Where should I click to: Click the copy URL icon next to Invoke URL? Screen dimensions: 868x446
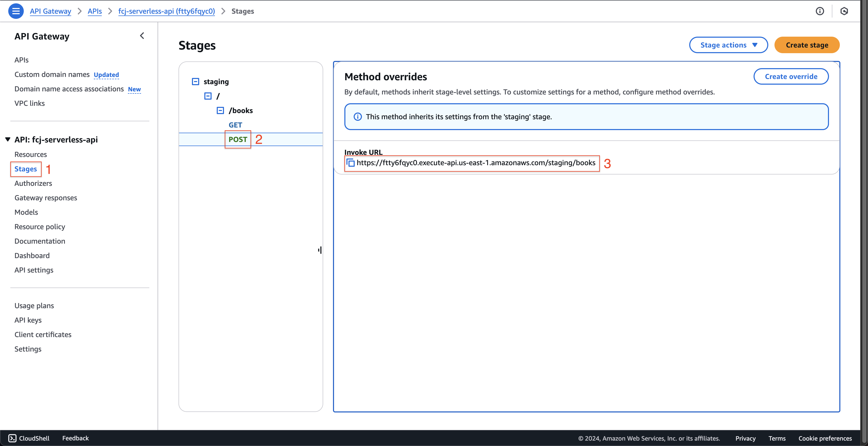(351, 163)
